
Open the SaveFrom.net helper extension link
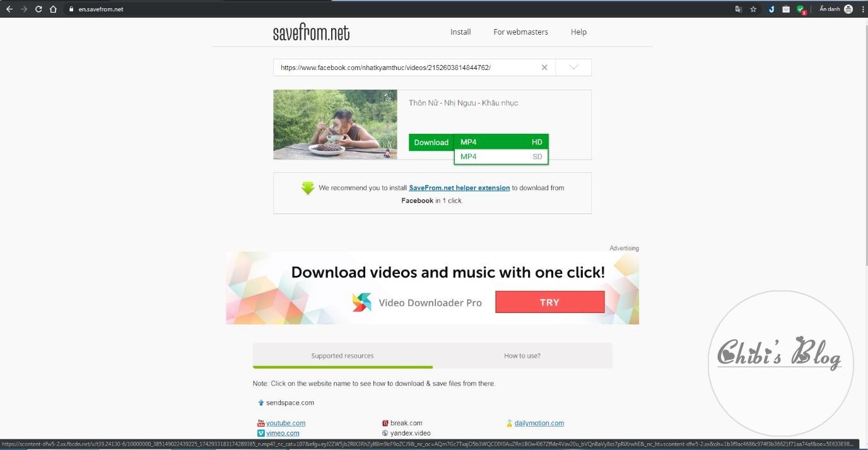tap(459, 188)
